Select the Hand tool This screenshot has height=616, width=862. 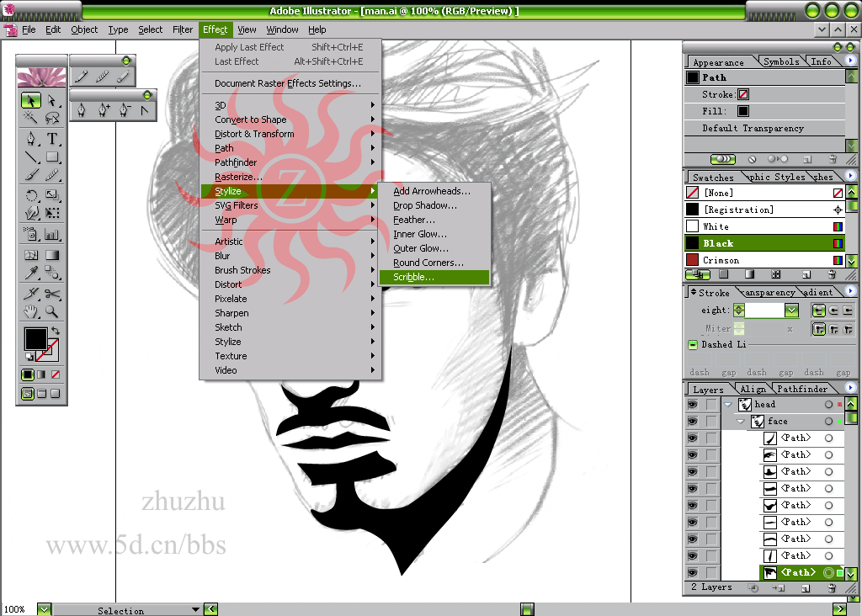coord(31,311)
